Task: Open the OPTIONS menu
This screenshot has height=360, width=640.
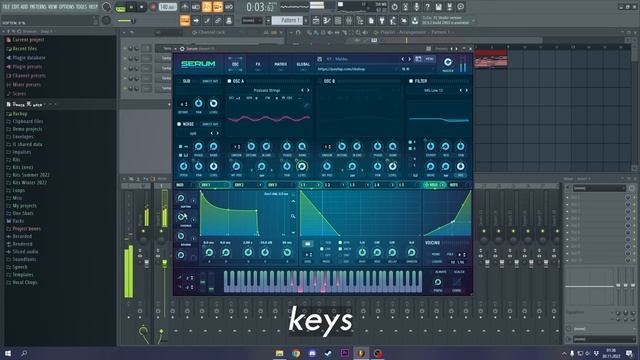Action: pyautogui.click(x=66, y=7)
